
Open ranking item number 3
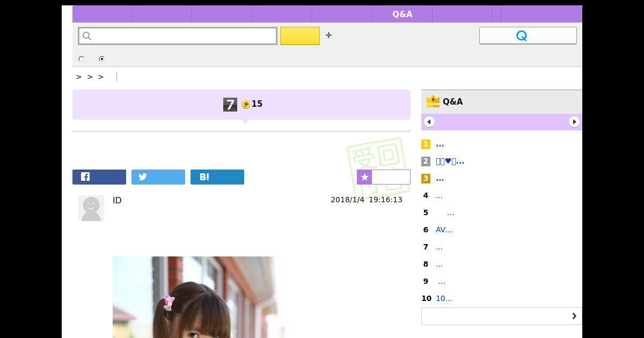tap(440, 178)
